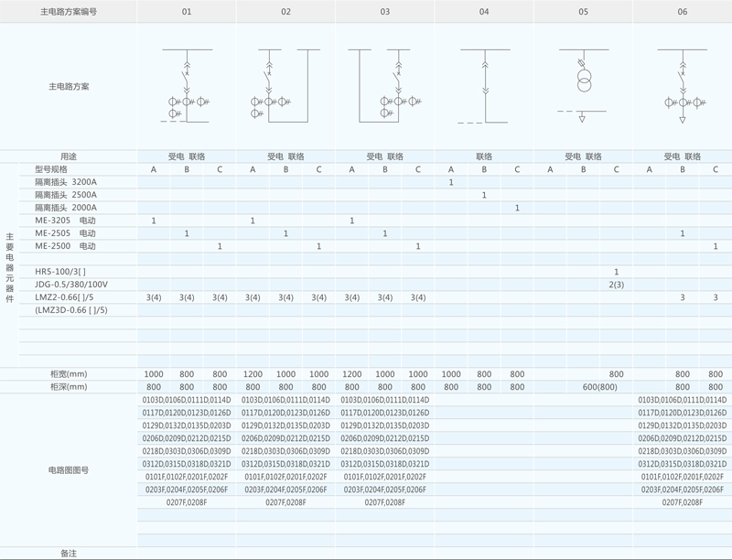The width and height of the screenshot is (732, 560).
Task: Click the 2(3) value in JDG row
Action: (616, 285)
